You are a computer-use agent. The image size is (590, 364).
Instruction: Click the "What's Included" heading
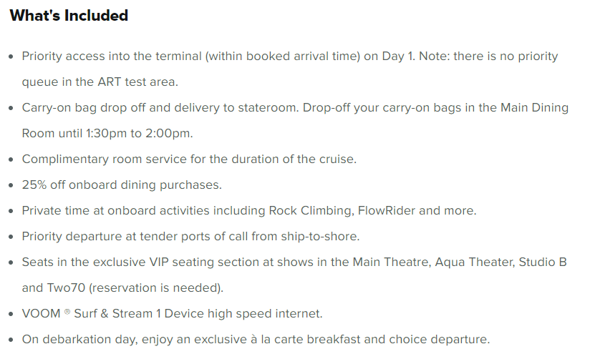[69, 16]
